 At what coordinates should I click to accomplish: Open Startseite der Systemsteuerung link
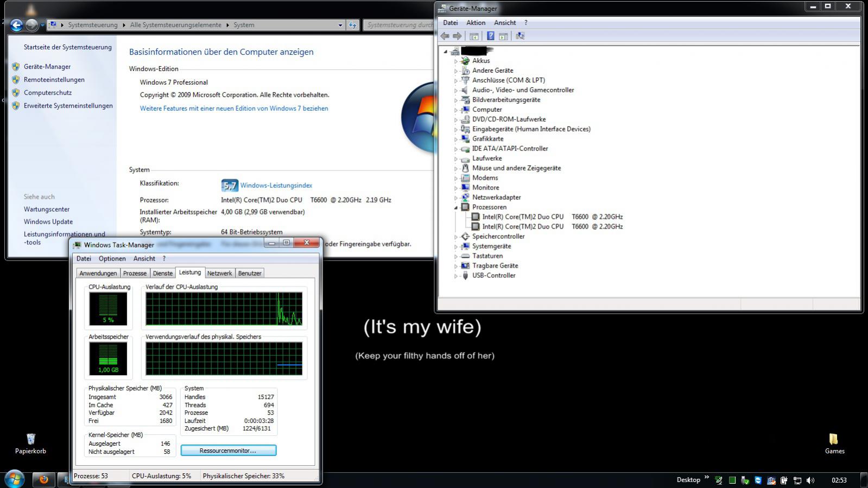pos(68,47)
